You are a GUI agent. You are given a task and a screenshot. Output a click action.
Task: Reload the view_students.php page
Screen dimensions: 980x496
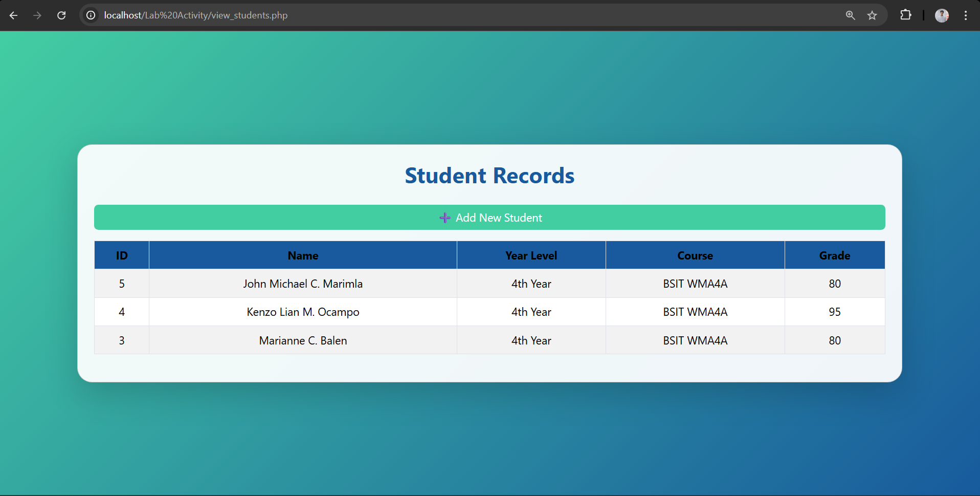(61, 15)
